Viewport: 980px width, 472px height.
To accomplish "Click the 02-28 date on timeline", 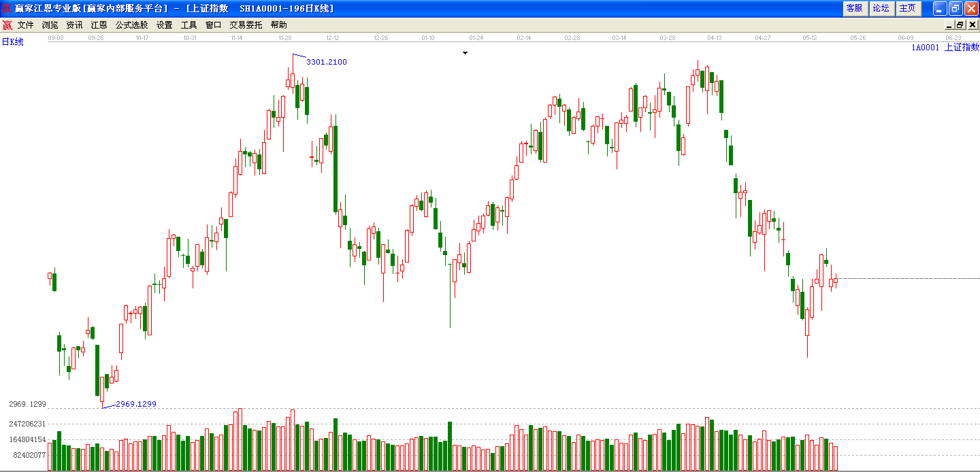I will pyautogui.click(x=572, y=38).
